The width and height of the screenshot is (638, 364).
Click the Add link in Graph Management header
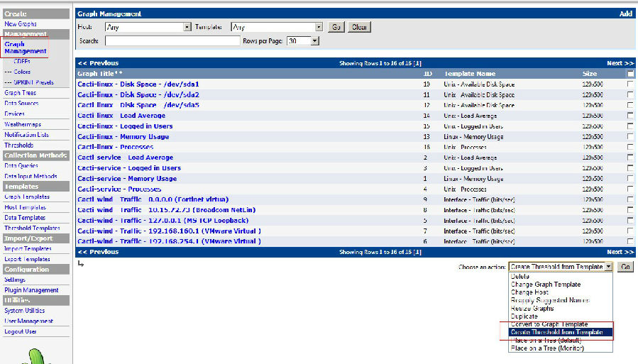[625, 13]
